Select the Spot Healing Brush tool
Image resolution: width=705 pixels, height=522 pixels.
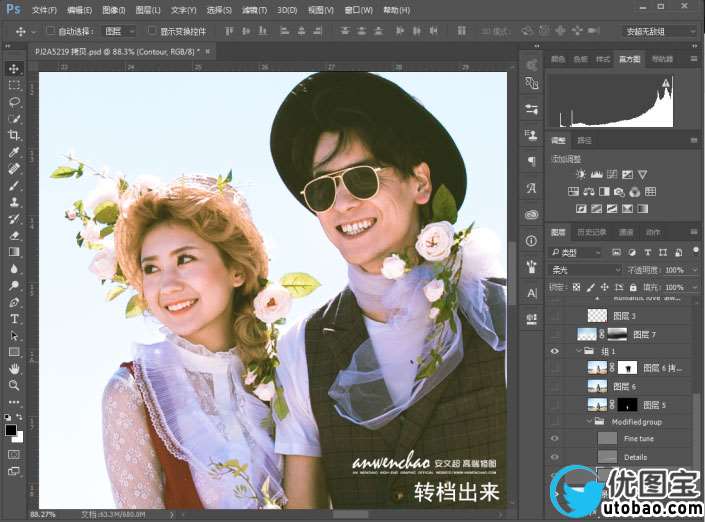point(14,169)
